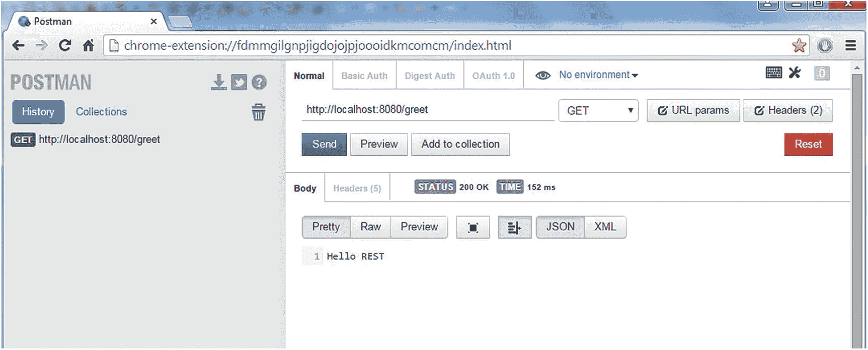
Task: Click the POSTMAN logo
Action: point(51,83)
